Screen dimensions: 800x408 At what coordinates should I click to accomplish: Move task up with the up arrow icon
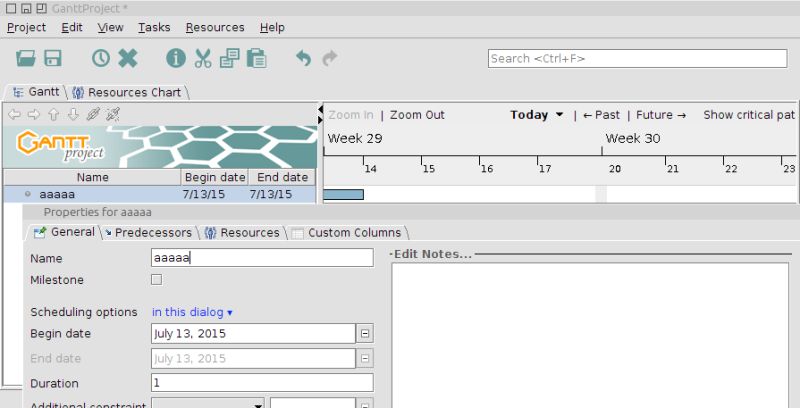coord(54,114)
